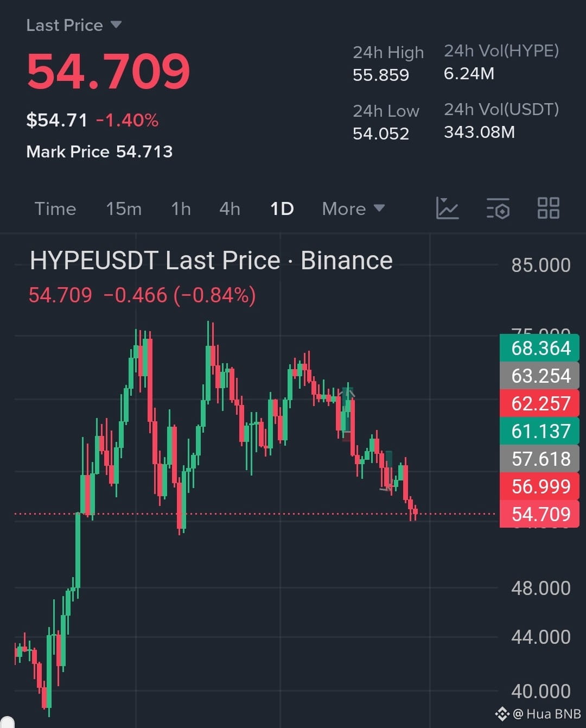Screen dimensions: 586x728
Task: Switch to the 4h interval tab
Action: [230, 208]
